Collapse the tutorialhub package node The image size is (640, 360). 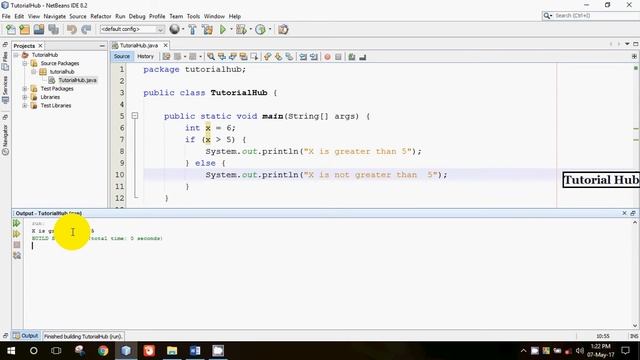pyautogui.click(x=34, y=72)
